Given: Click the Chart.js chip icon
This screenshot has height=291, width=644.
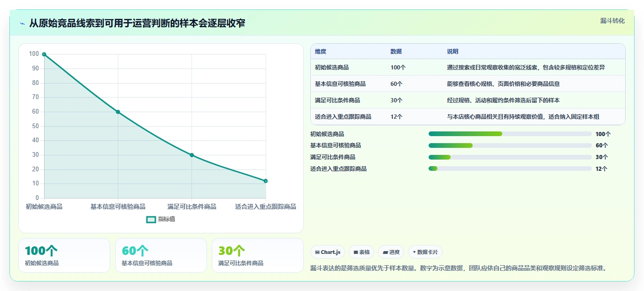Looking at the screenshot, I should [x=317, y=252].
